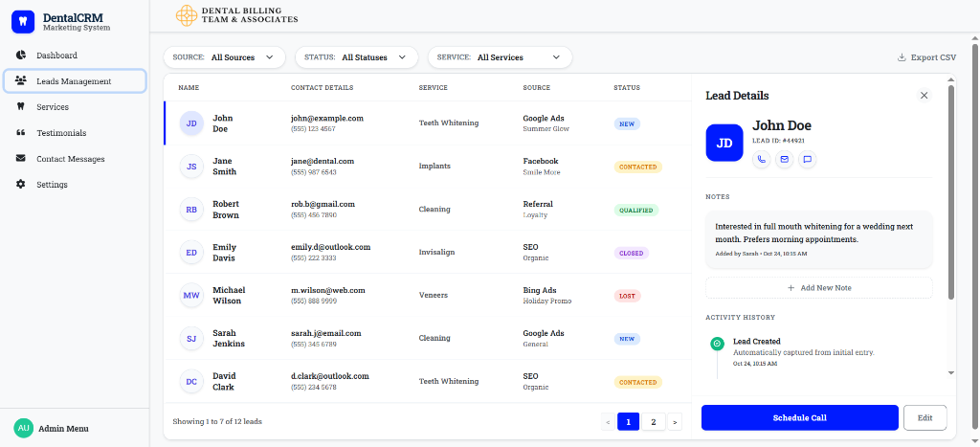Click email rob.b@gmail.com
Viewport: 980px width, 447px height.
(x=323, y=204)
